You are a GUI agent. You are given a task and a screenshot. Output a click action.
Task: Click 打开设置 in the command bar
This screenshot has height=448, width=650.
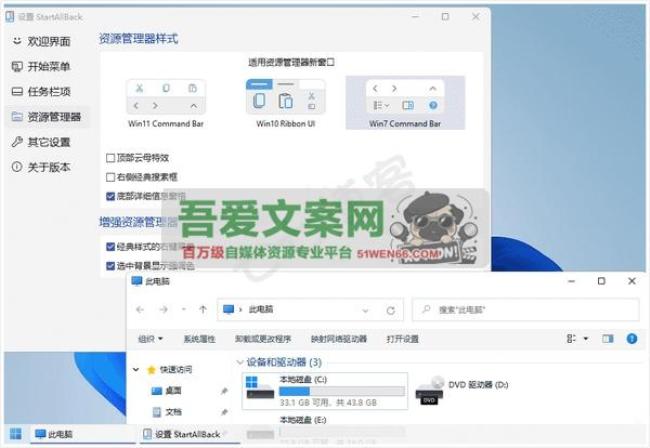click(x=403, y=339)
